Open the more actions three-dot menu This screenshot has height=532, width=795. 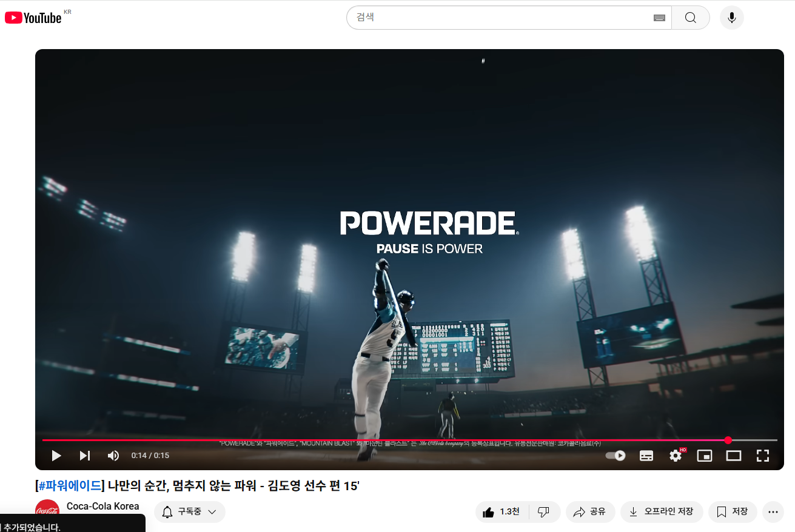click(x=773, y=512)
